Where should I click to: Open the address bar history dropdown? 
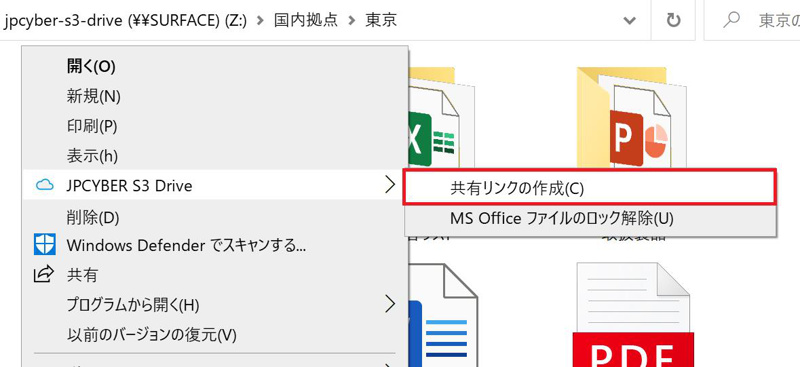click(x=630, y=21)
